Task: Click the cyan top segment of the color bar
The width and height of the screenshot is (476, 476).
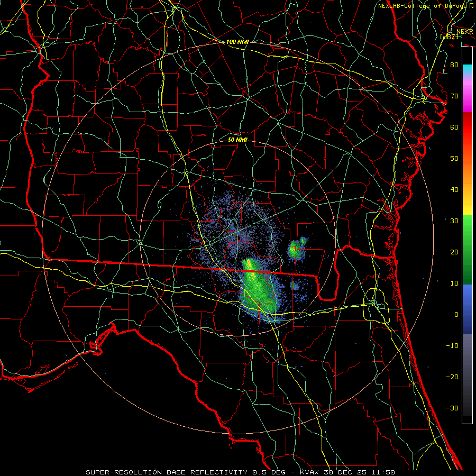Action: pos(467,69)
